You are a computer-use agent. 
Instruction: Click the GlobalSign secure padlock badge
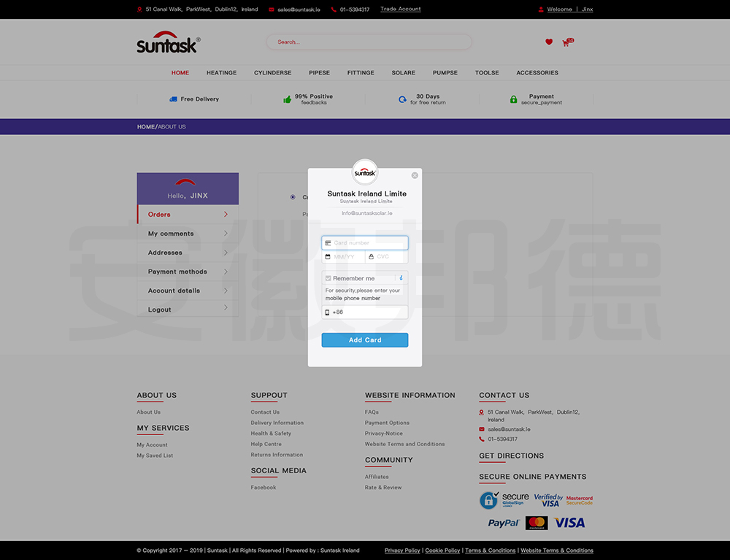pyautogui.click(x=504, y=500)
